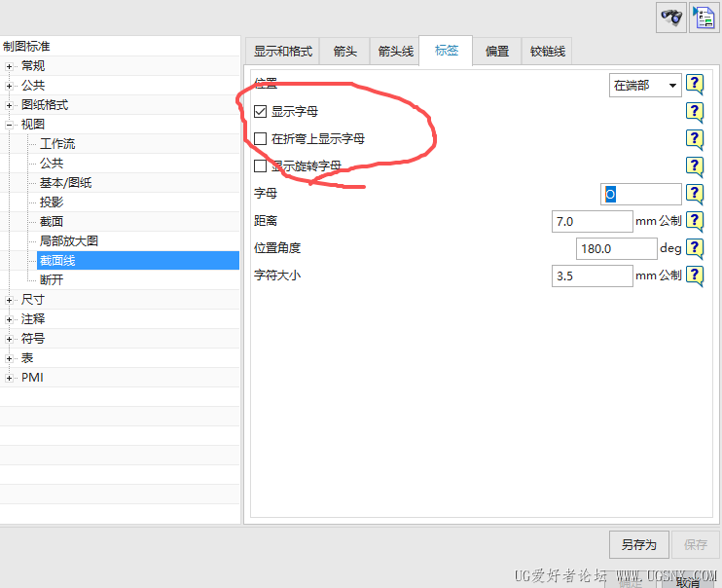The width and height of the screenshot is (722, 588).
Task: Enable 在折弯上显示字母 checkbox
Action: point(260,138)
